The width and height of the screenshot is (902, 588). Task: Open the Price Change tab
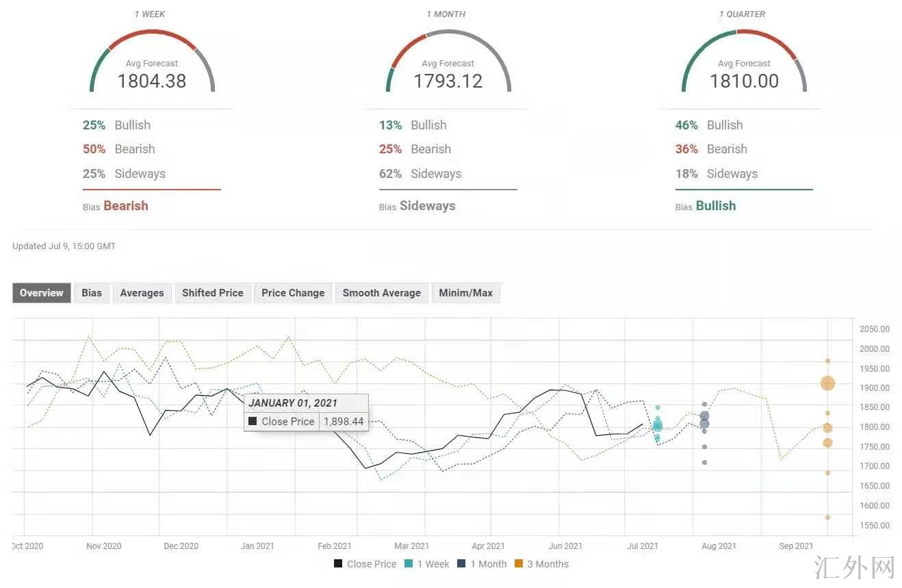[x=293, y=293]
